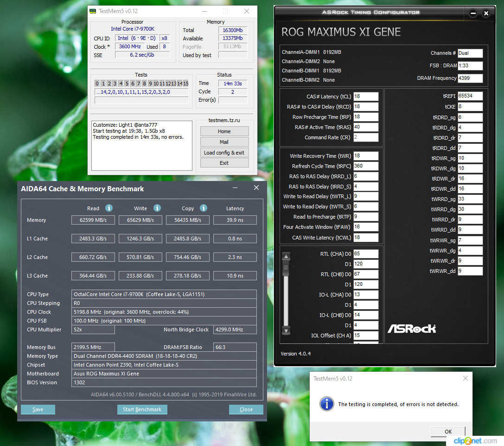Click the testmem.tz.ru label in TestMem5
The image size is (504, 446).
click(224, 120)
